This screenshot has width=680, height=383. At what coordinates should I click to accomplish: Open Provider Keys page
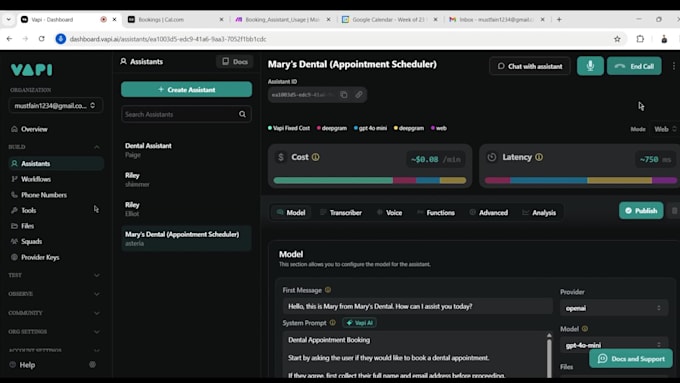[40, 257]
